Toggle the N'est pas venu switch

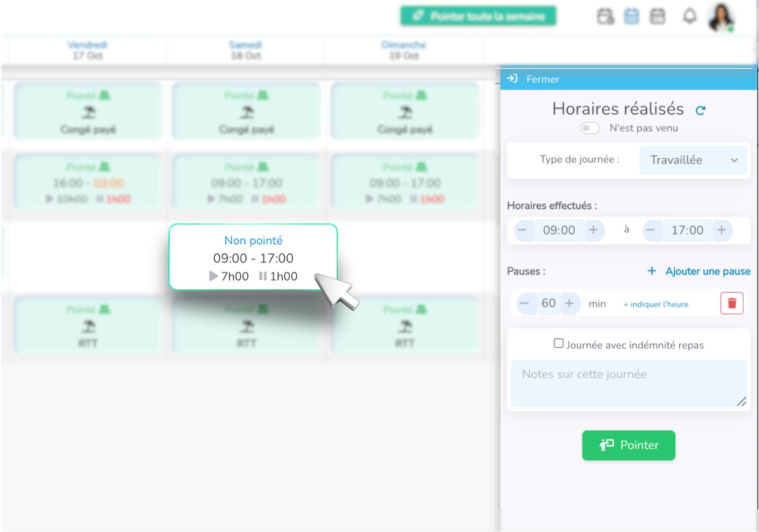click(x=589, y=128)
